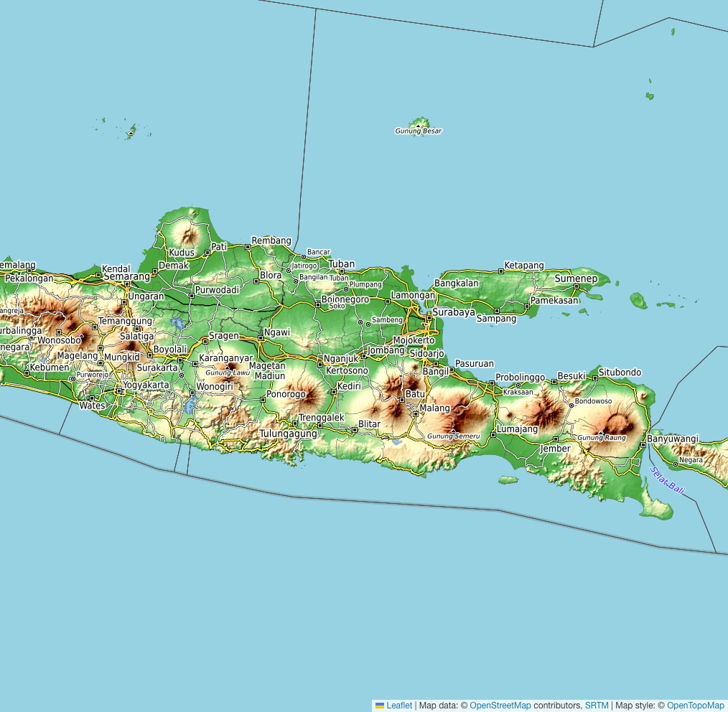Click the Gunung Raung peak marker
728x712 pixels.
[602, 431]
